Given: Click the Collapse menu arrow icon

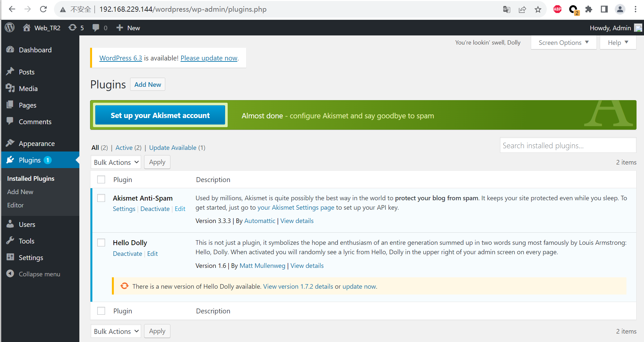Looking at the screenshot, I should click(x=10, y=274).
